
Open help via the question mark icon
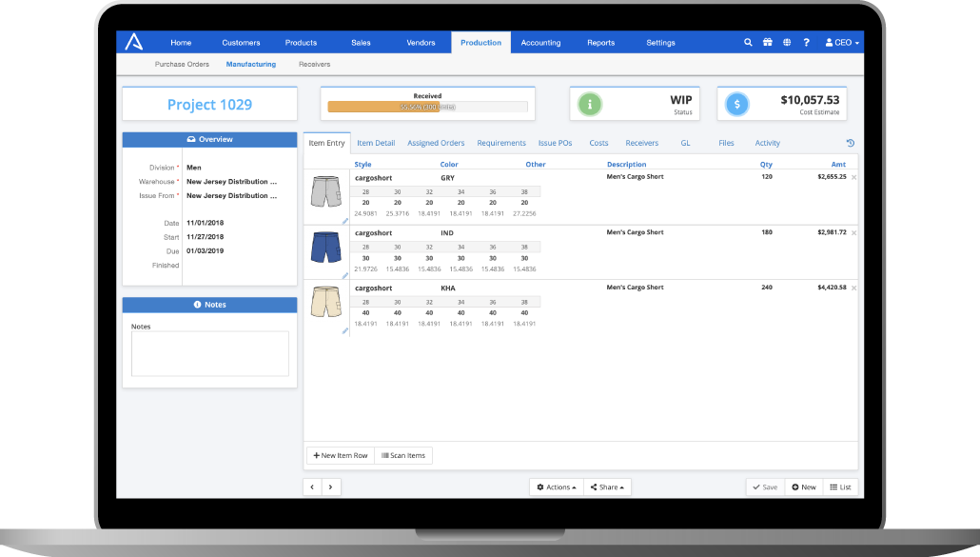tap(806, 42)
